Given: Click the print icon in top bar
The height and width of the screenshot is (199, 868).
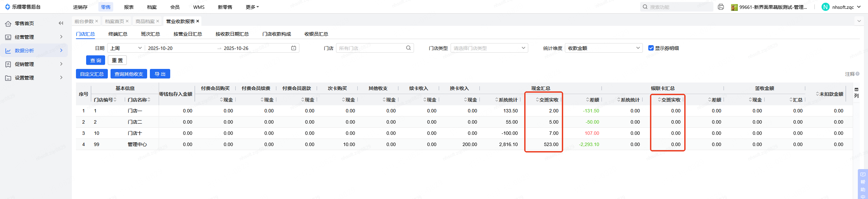Looking at the screenshot, I should pyautogui.click(x=721, y=7).
